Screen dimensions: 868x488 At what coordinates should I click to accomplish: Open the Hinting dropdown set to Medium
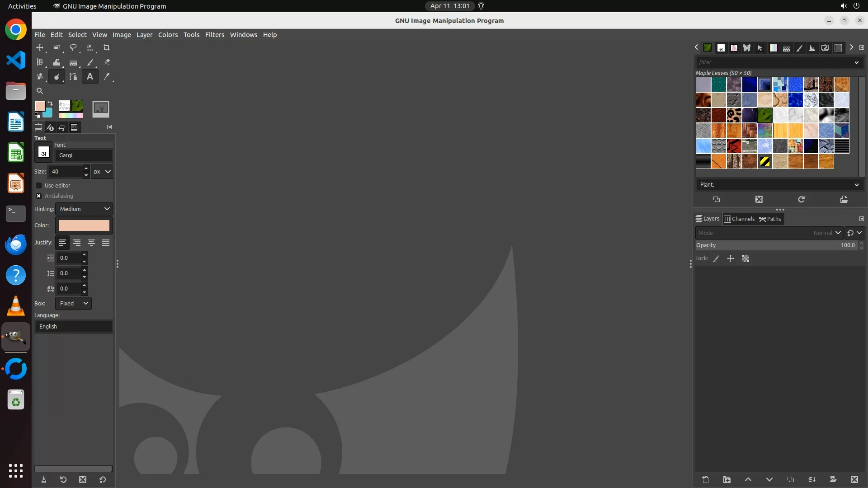coord(84,209)
